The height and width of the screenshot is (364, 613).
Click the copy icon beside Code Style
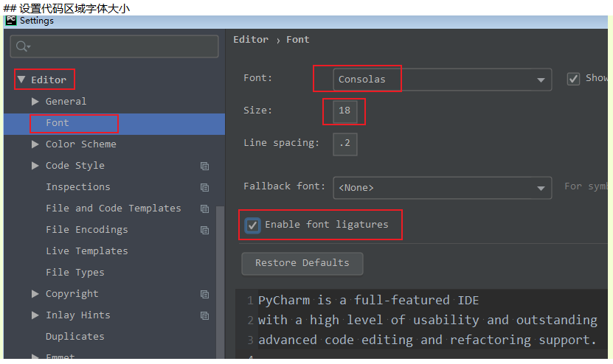point(204,166)
